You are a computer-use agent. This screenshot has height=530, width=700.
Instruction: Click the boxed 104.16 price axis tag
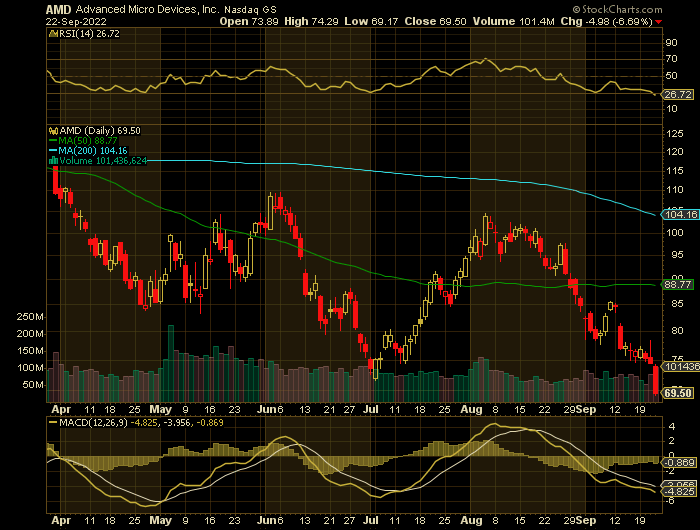click(x=681, y=215)
